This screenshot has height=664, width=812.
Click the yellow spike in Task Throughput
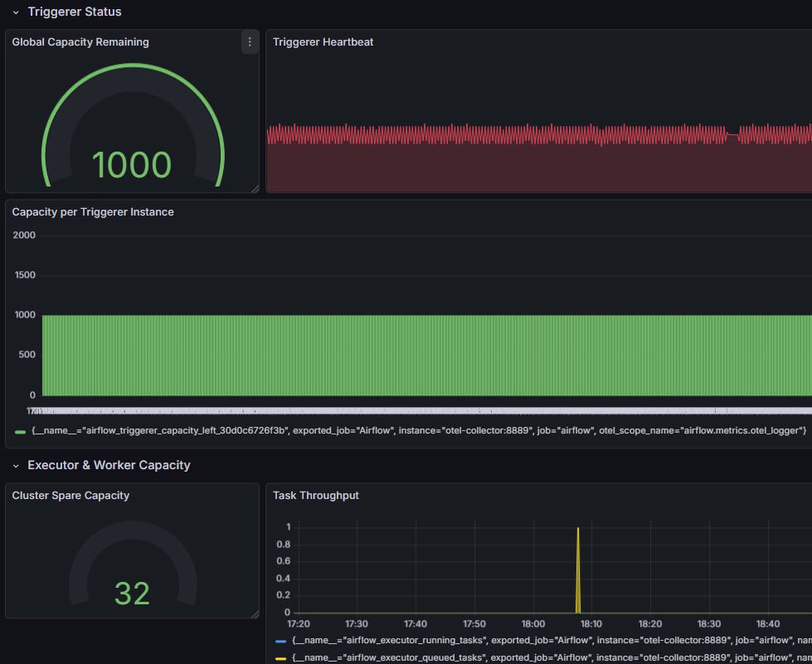(578, 570)
